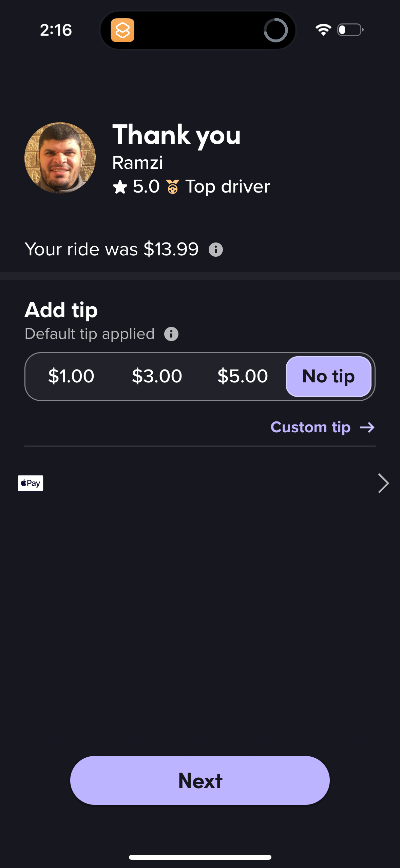Click the fare info icon next to $13.99
Image resolution: width=400 pixels, height=868 pixels.
[216, 249]
